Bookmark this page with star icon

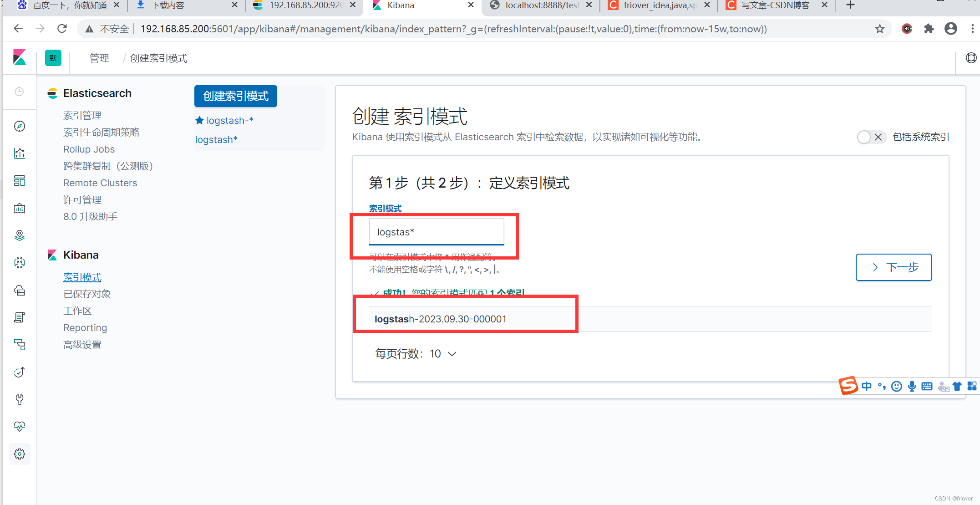(879, 29)
